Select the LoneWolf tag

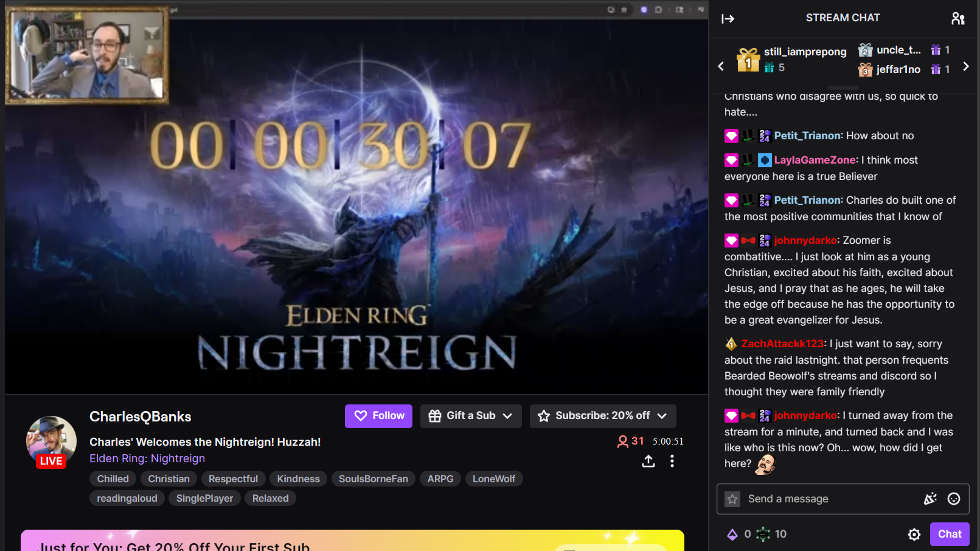pos(494,479)
